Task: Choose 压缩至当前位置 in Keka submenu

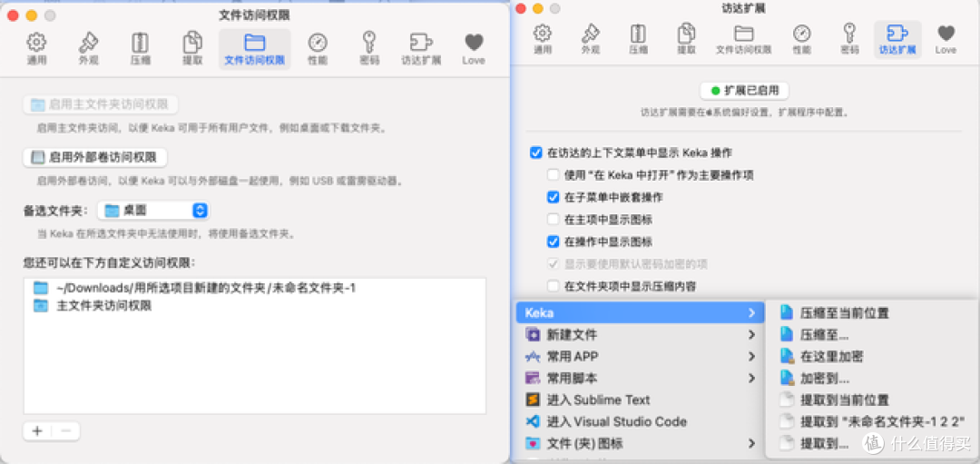Action: coord(872,313)
